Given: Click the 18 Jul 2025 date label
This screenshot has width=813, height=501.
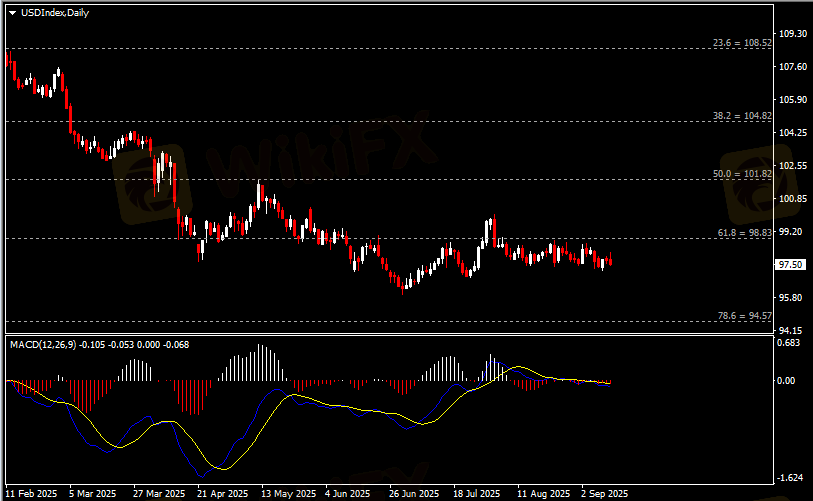Looking at the screenshot, I should 477,494.
